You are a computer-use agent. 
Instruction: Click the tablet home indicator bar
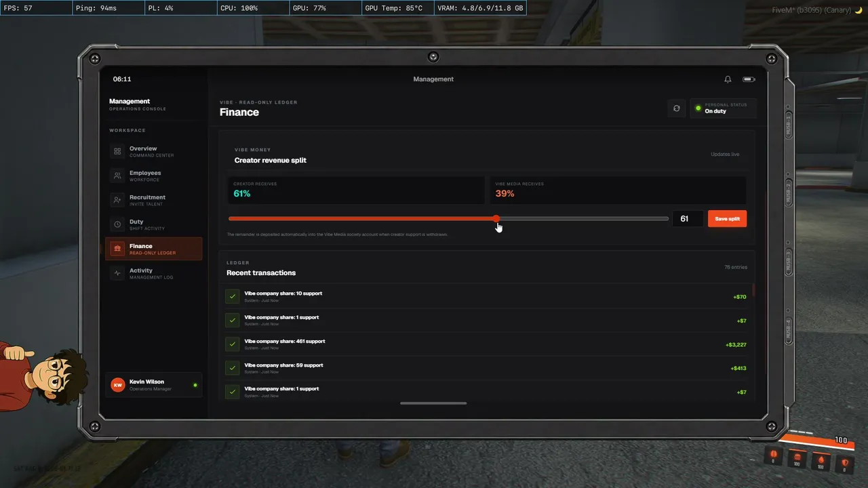point(433,403)
